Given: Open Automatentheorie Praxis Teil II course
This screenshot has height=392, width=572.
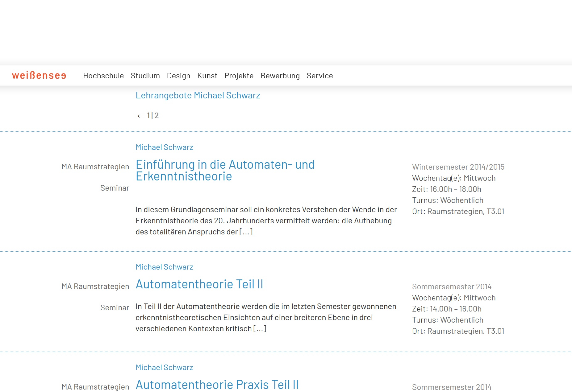Looking at the screenshot, I should 217,385.
